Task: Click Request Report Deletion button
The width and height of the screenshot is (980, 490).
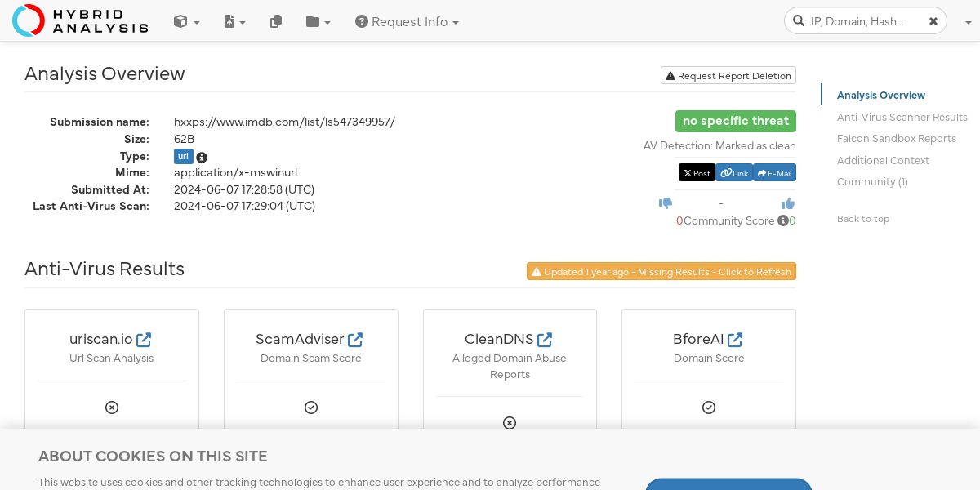Action: 728,75
